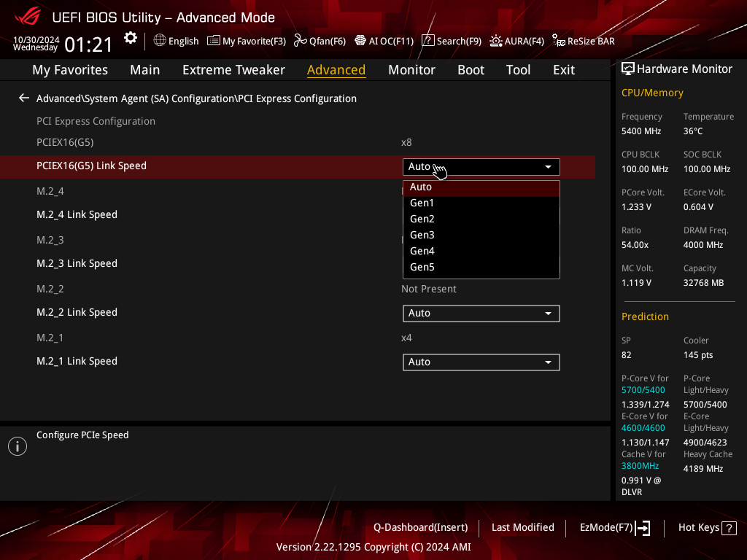Click the Temperature 36°C value
This screenshot has width=747, height=560.
click(x=693, y=131)
